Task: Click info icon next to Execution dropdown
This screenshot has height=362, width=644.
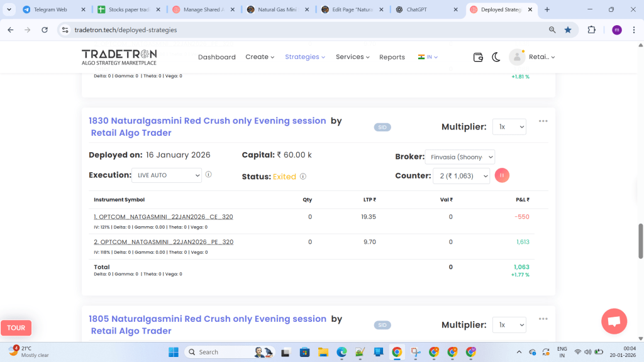Action: coord(208,175)
